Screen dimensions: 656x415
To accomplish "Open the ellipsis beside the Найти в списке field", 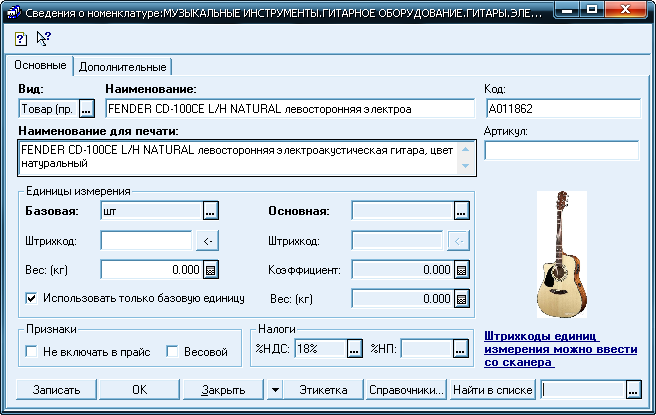I will pos(633,390).
